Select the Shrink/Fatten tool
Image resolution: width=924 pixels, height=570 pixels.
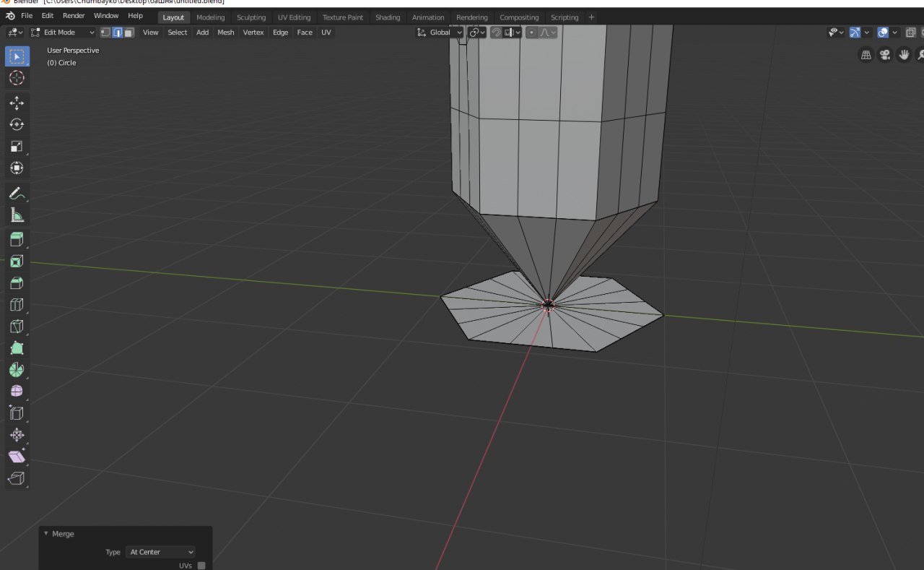click(x=17, y=435)
